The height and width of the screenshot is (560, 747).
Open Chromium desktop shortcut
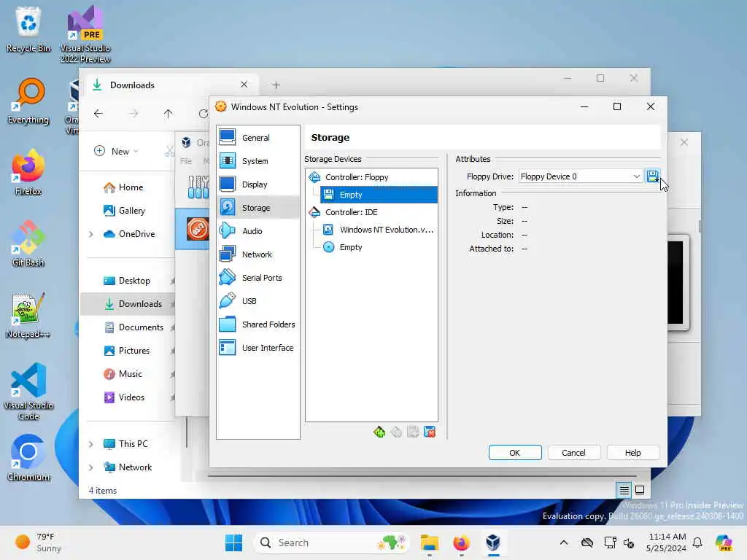click(x=28, y=458)
